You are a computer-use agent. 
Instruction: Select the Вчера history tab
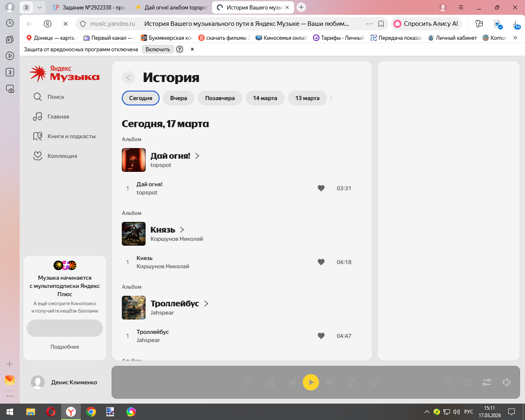coord(178,98)
